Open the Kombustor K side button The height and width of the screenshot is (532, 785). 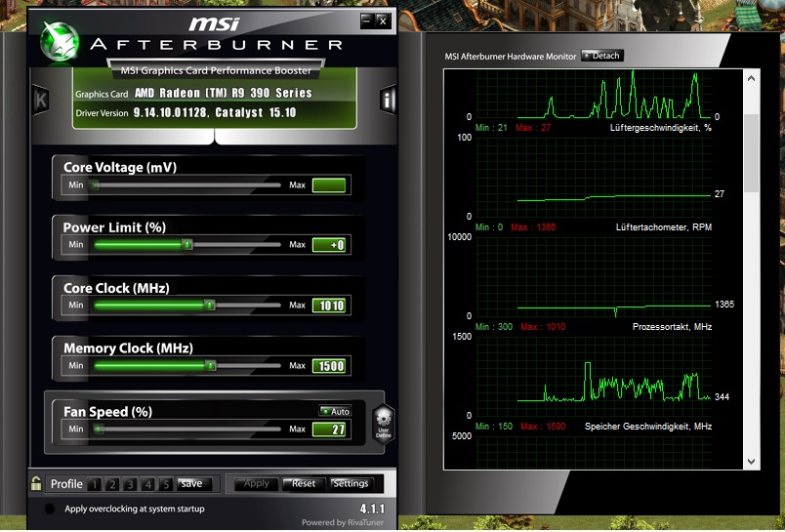click(x=41, y=101)
